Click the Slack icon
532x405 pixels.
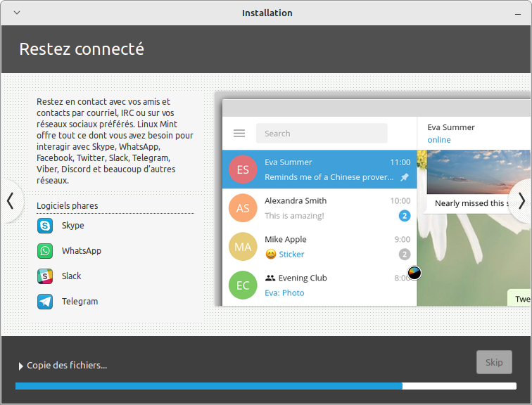coord(45,276)
